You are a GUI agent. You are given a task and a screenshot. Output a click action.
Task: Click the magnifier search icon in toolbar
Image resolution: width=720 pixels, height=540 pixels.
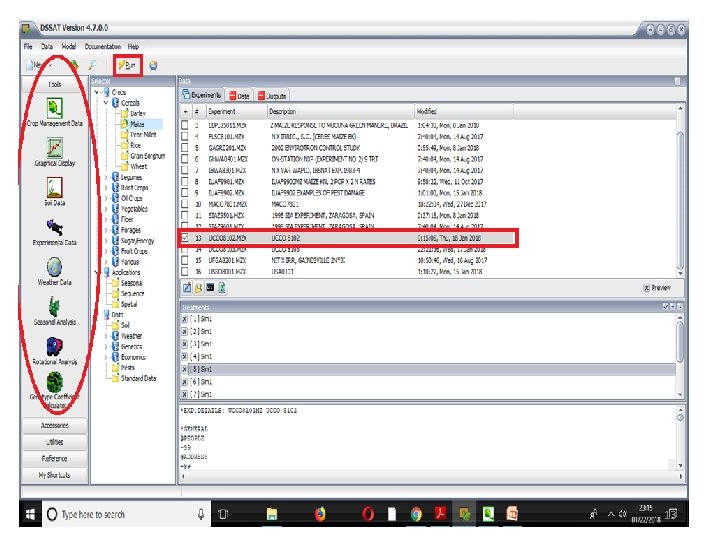(92, 65)
